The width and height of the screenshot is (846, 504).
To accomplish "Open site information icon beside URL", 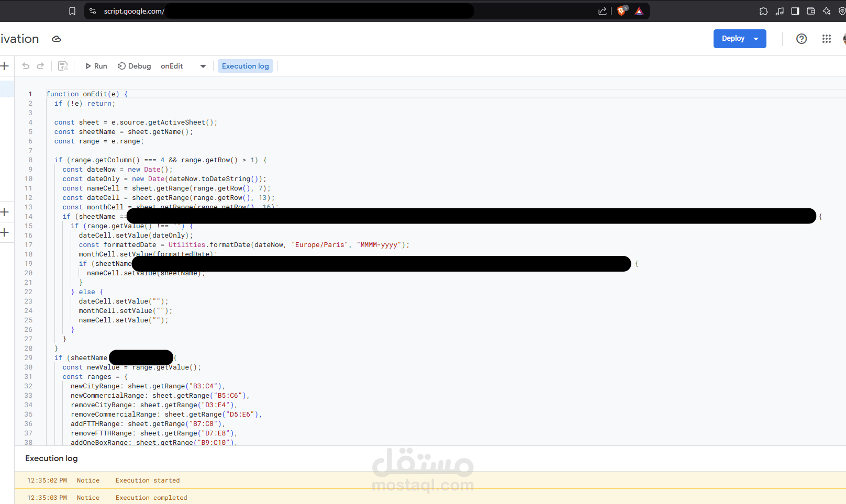I will 93,11.
